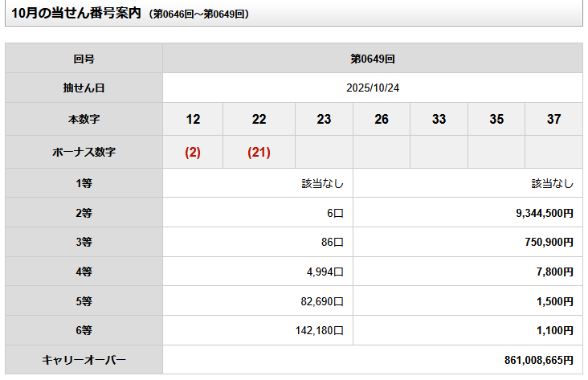Screen dimensions: 588x380
Task: Click main number 12
Action: pos(193,119)
